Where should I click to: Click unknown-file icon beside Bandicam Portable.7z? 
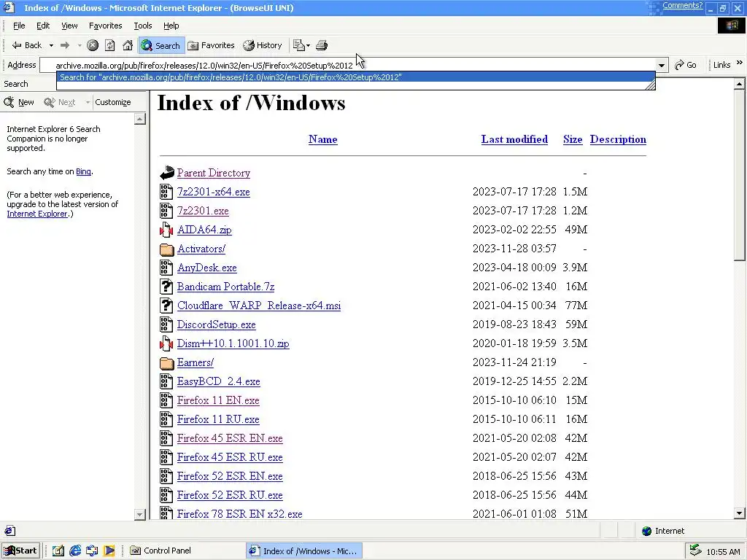[x=166, y=286]
